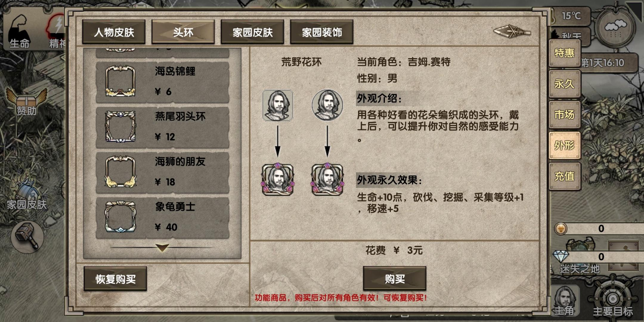
Task: Click the spear-shaped back arrow icon
Action: pyautogui.click(x=512, y=31)
